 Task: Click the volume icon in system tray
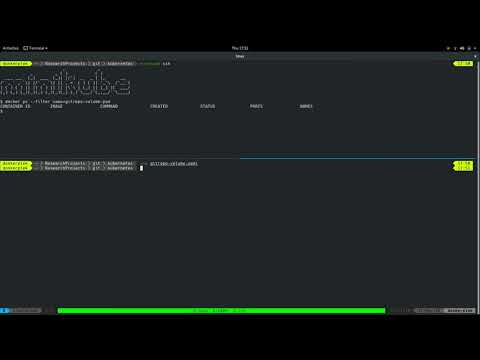[462, 48]
